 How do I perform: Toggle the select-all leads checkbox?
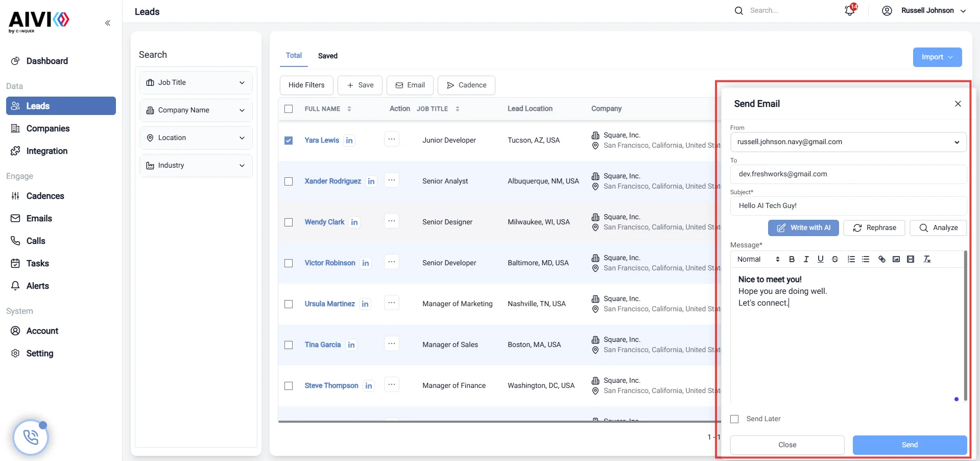pyautogui.click(x=289, y=109)
